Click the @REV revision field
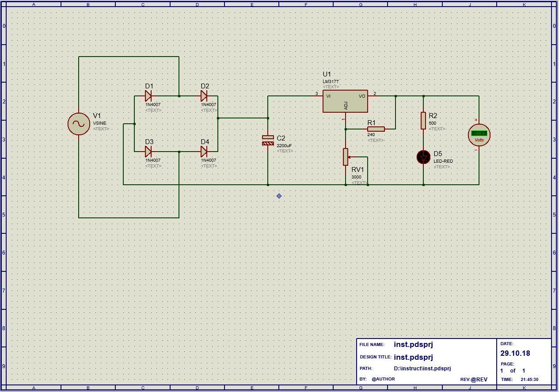Viewport: 559px width, 392px height. tap(480, 379)
